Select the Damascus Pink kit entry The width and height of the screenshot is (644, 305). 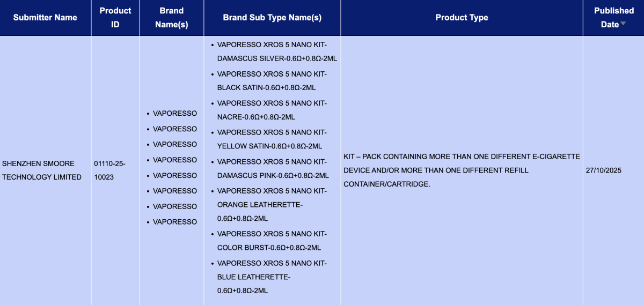273,168
